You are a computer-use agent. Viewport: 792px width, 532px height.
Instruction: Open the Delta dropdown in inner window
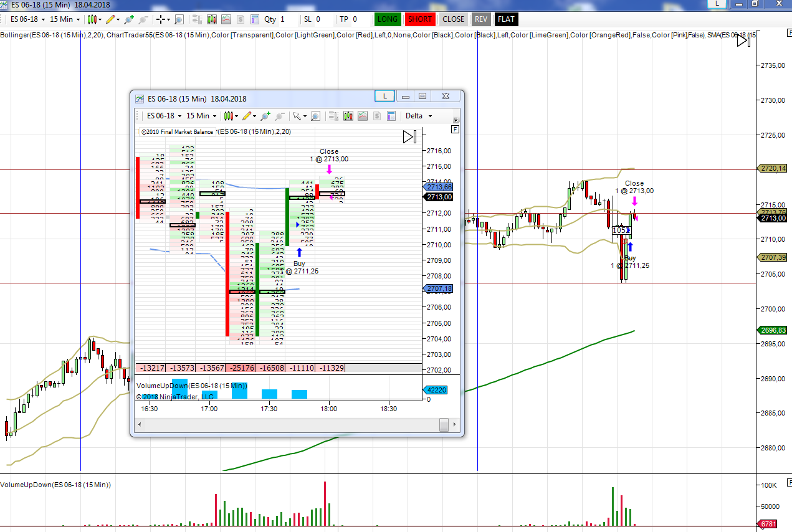coord(419,116)
